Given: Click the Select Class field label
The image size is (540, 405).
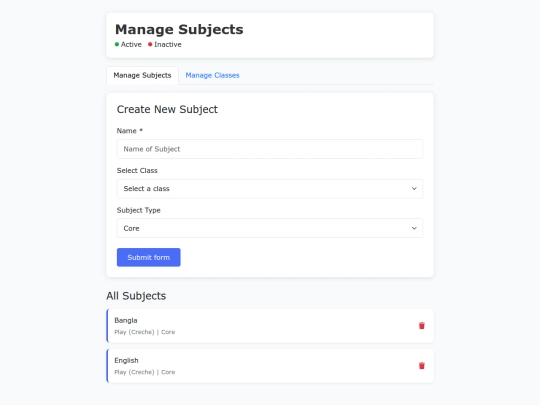Looking at the screenshot, I should [137, 170].
